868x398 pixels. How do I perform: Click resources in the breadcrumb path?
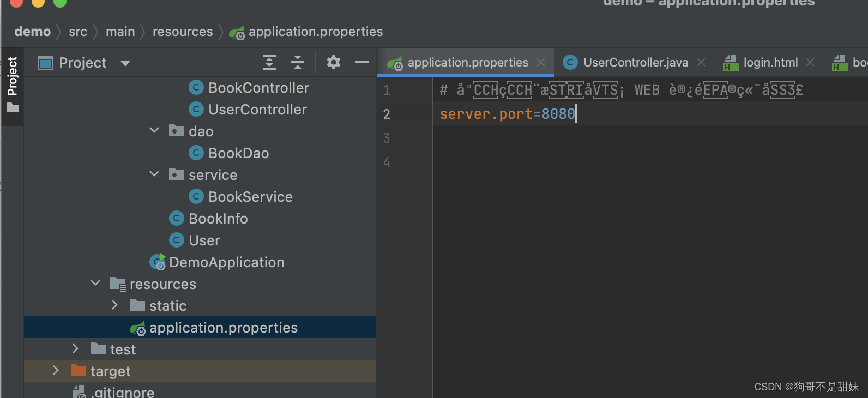pyautogui.click(x=183, y=32)
